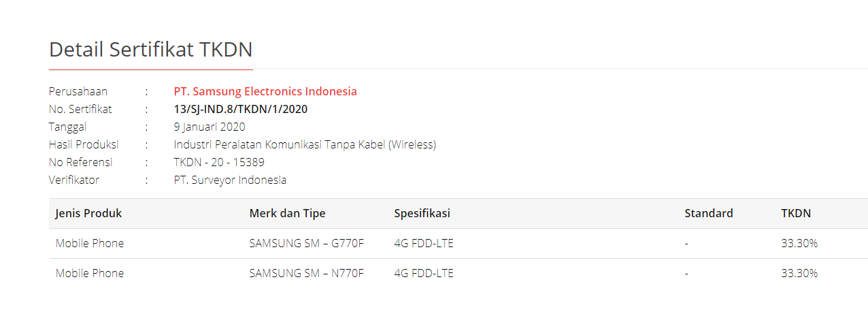
Task: Click the Spesifikasi column header
Action: click(x=422, y=213)
